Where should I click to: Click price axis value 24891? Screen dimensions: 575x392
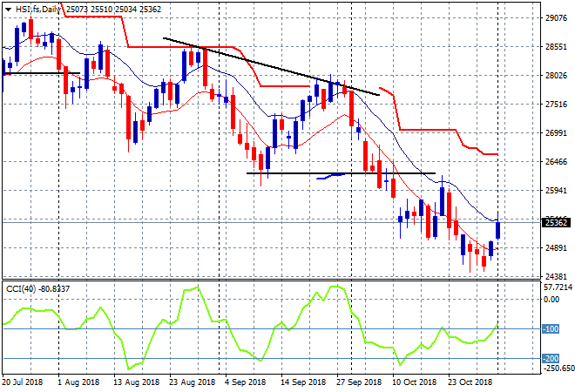pyautogui.click(x=556, y=248)
